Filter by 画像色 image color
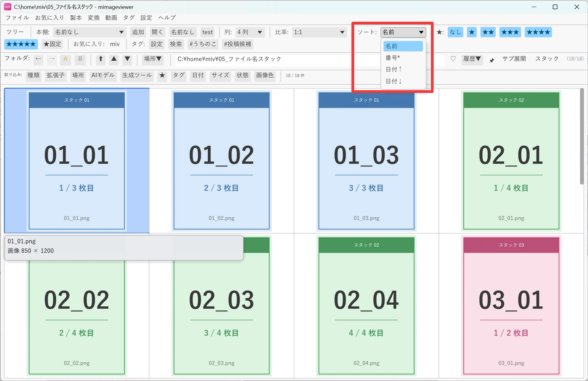This screenshot has width=588, height=381. tap(265, 75)
